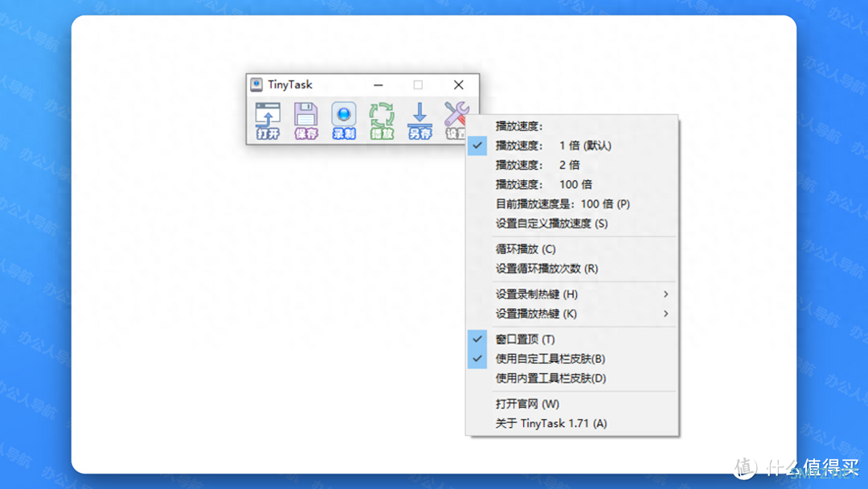Play the recording using the 播放 icon
This screenshot has height=489, width=868.
point(382,121)
